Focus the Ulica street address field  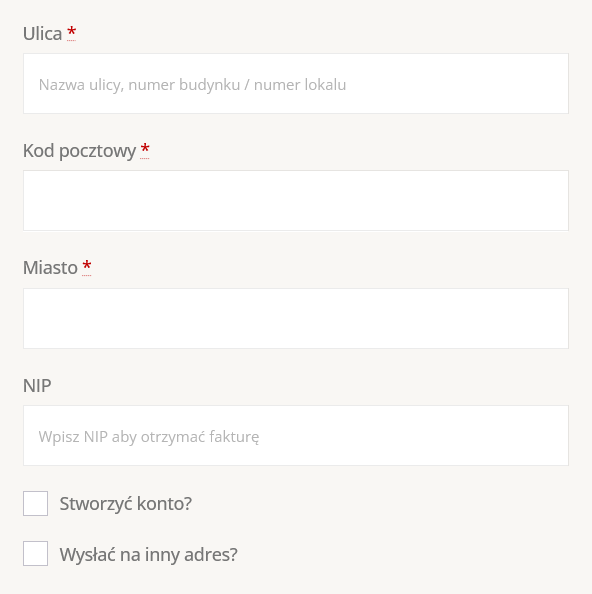tap(296, 83)
